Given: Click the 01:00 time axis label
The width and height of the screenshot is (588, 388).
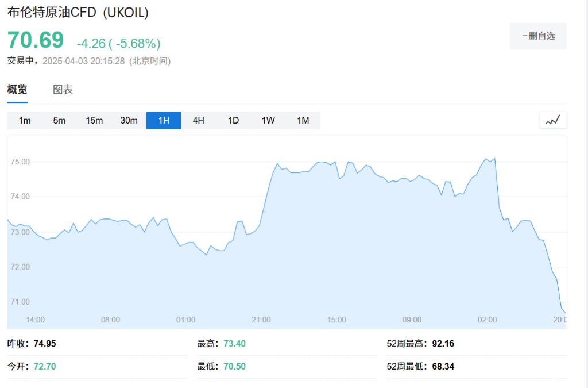Looking at the screenshot, I should point(186,320).
